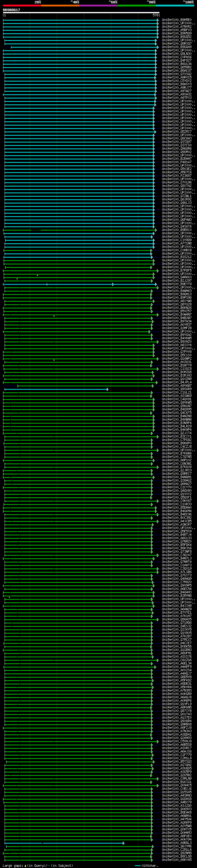Image resolution: width=197 pixels, height=868 pixels.
Task: Select label UniRef100_A9TWZ7
Action: click(x=176, y=91)
